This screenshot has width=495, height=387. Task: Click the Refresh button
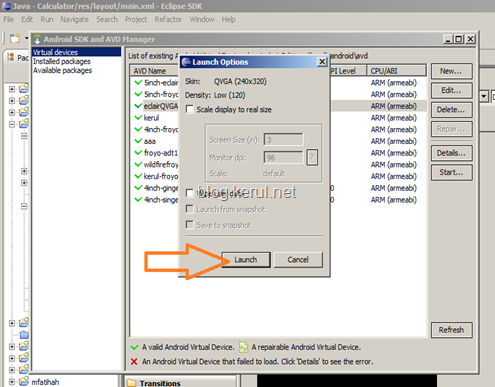(x=451, y=330)
